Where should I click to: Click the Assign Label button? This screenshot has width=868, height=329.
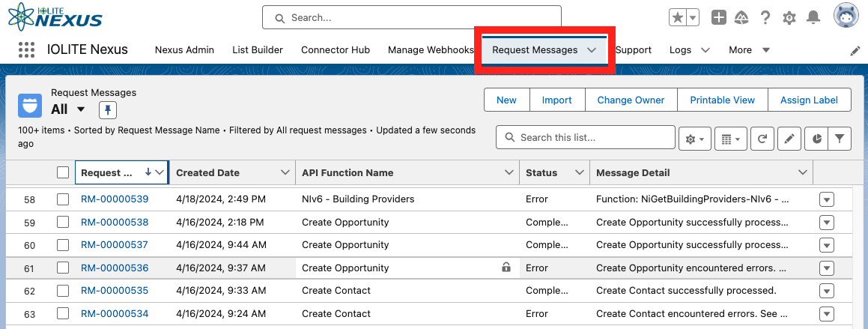coord(810,100)
